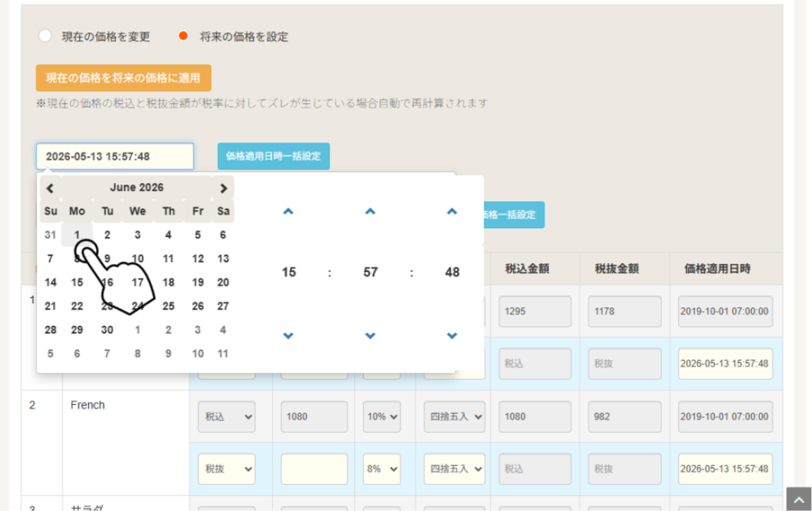
Task: Increase the minutes with up arrow
Action: coord(370,211)
